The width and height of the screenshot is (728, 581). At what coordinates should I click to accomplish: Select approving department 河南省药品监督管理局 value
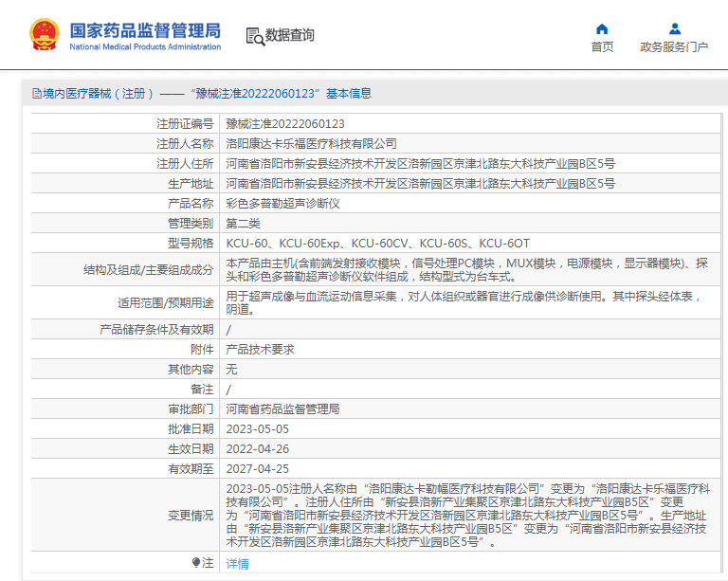coord(282,409)
